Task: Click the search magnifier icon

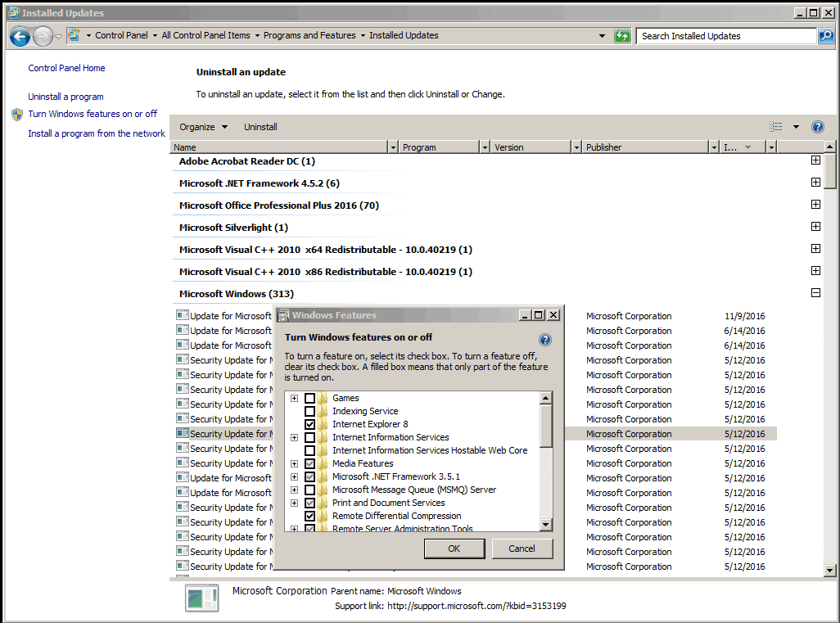Action: coord(826,36)
